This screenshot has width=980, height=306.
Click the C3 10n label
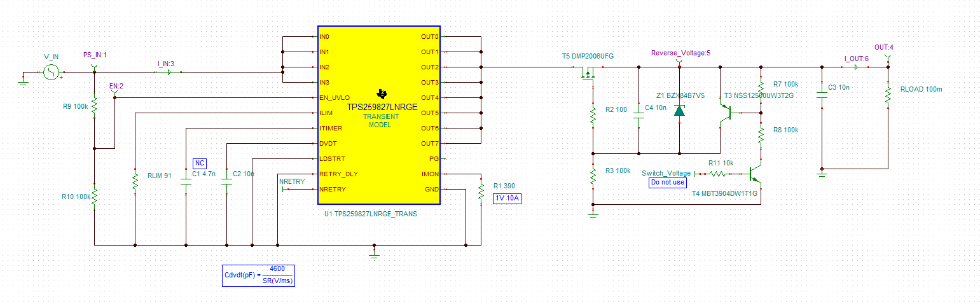click(x=839, y=87)
